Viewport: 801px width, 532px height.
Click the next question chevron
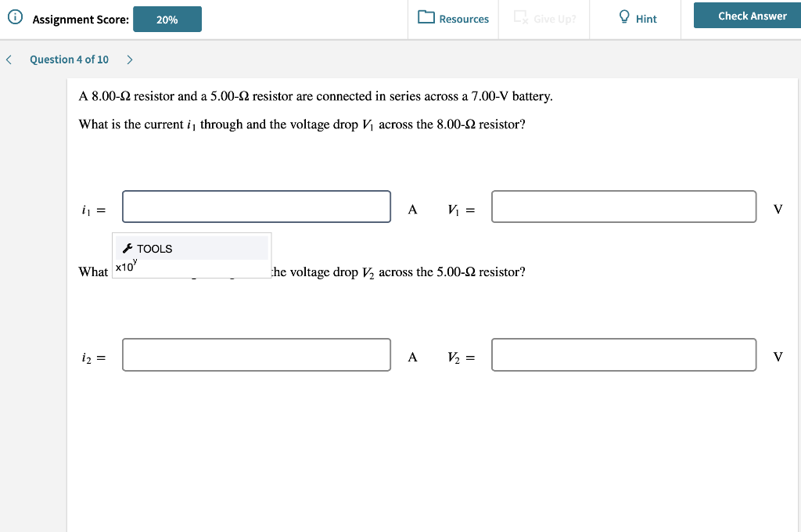pos(129,59)
